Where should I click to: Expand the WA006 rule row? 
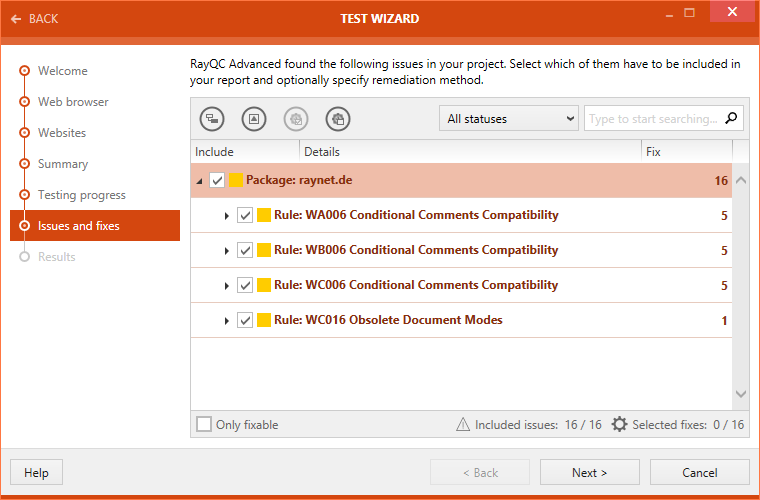[x=226, y=216]
